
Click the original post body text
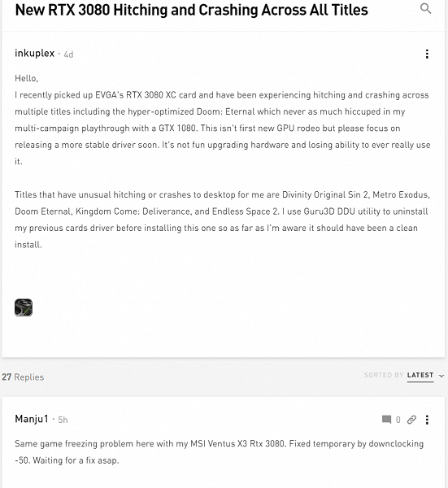tap(223, 128)
